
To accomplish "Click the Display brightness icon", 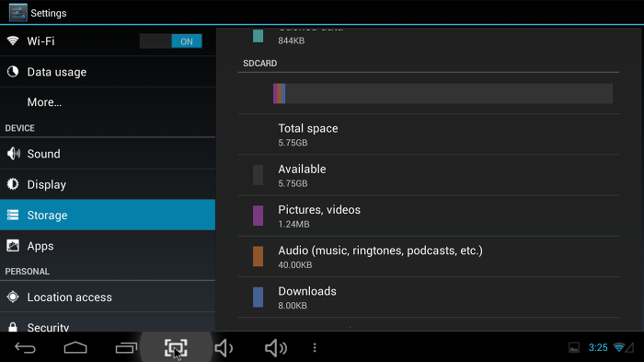I will [13, 184].
